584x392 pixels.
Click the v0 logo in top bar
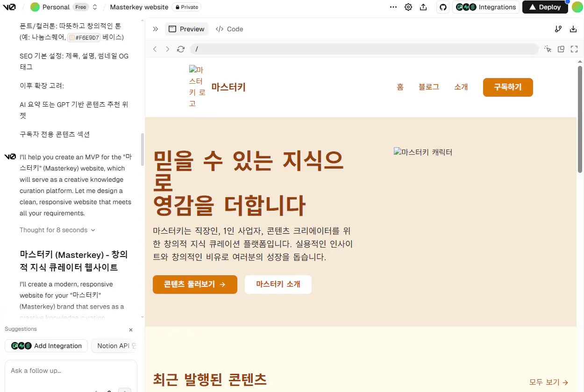(9, 7)
